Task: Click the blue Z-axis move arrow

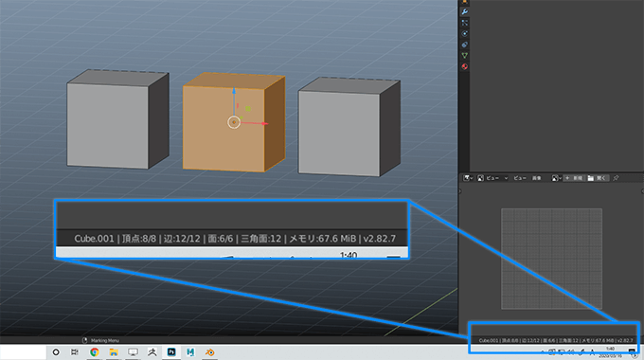Action: click(x=234, y=91)
